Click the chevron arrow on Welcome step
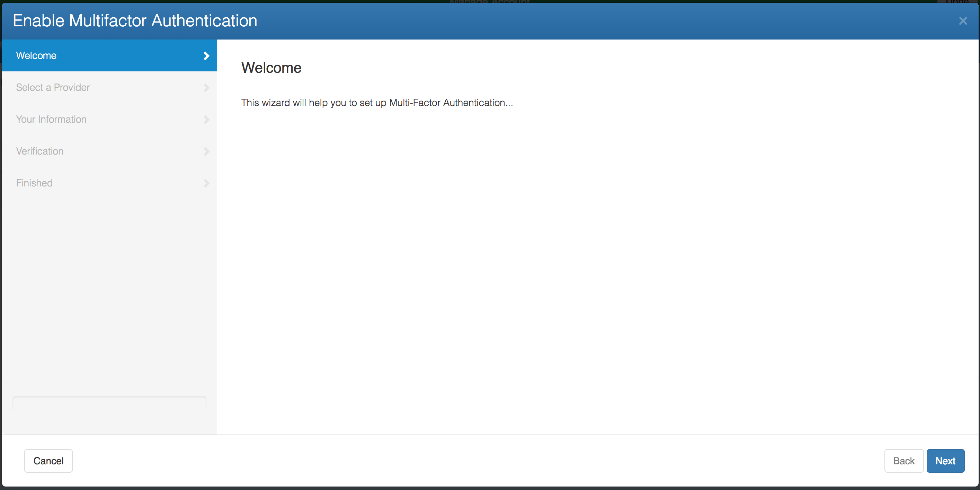Image resolution: width=980 pixels, height=490 pixels. coord(206,56)
